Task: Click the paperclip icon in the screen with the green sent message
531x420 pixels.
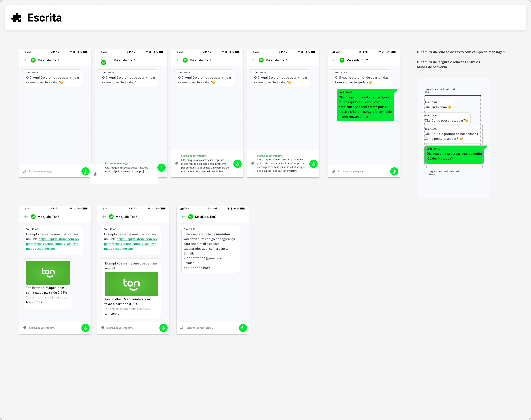Action: 333,171
